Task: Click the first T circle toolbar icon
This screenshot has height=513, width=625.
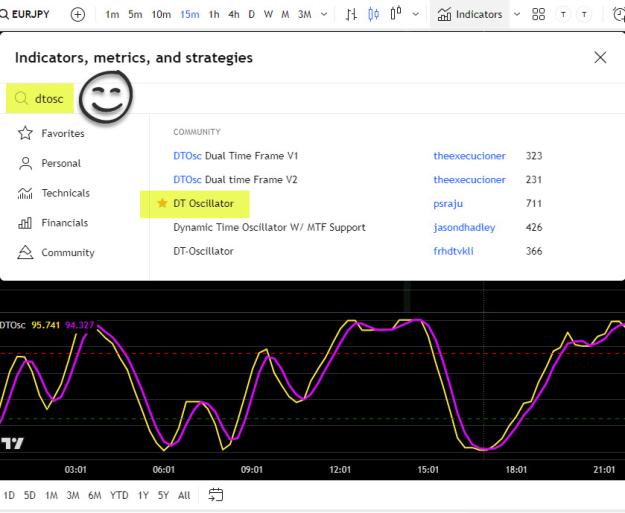Action: (x=563, y=15)
